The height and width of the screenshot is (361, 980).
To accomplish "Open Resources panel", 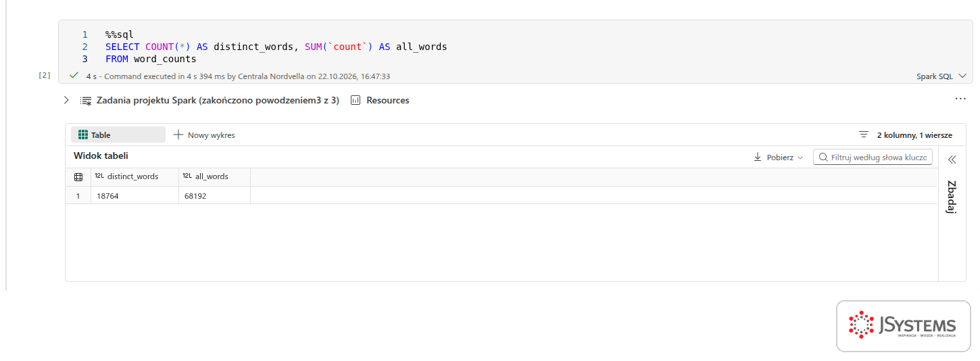I will click(x=380, y=100).
